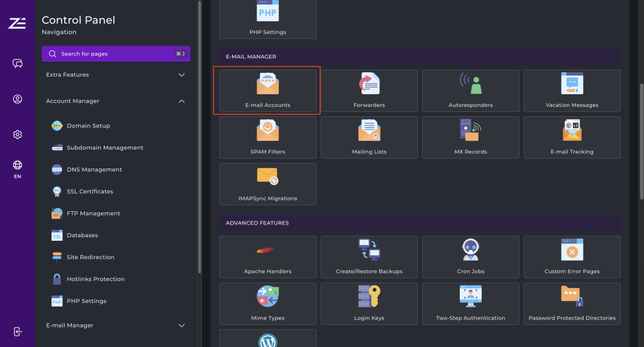Viewport: 644px width, 347px height.
Task: Open the Forwarders tile
Action: point(369,91)
